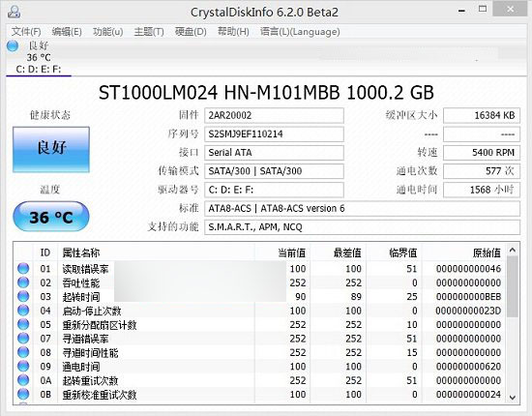Click the status orb for attribute 01 读取错误率
Image resolution: width=532 pixels, height=416 pixels.
pyautogui.click(x=23, y=268)
